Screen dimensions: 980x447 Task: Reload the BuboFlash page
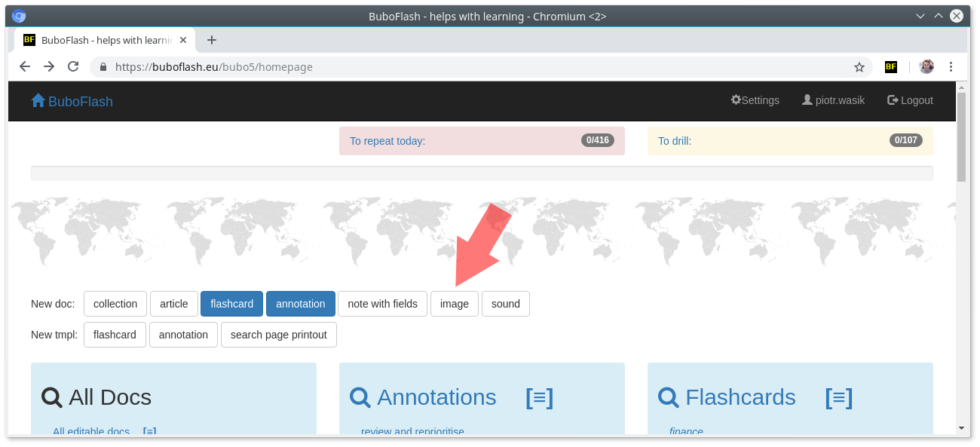pos(73,66)
